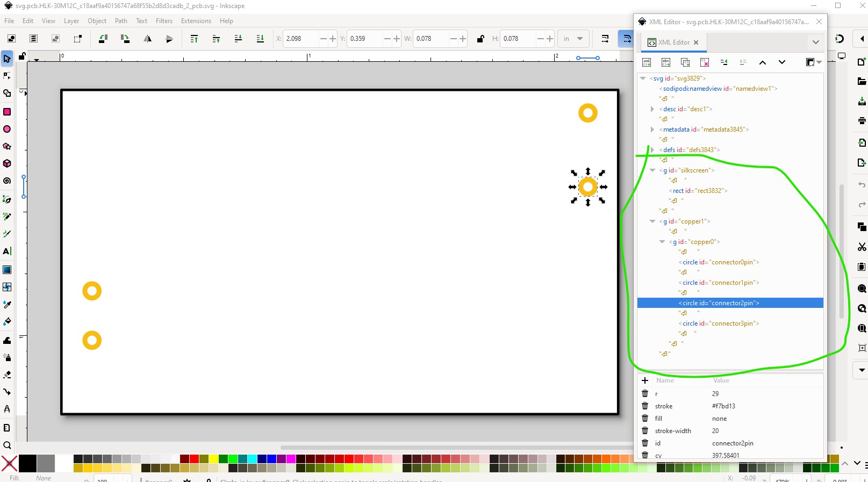Open the Filters menu
This screenshot has height=482, width=868.
pos(164,21)
